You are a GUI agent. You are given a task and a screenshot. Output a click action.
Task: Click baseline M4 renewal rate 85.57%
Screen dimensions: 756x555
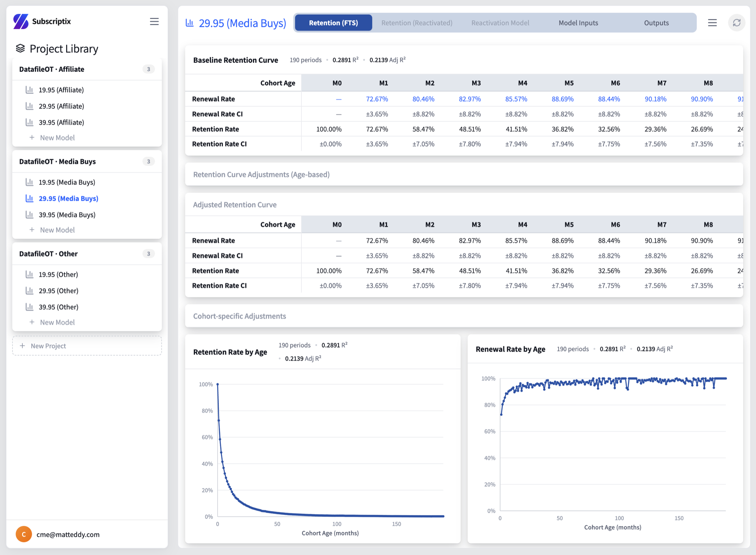point(516,99)
